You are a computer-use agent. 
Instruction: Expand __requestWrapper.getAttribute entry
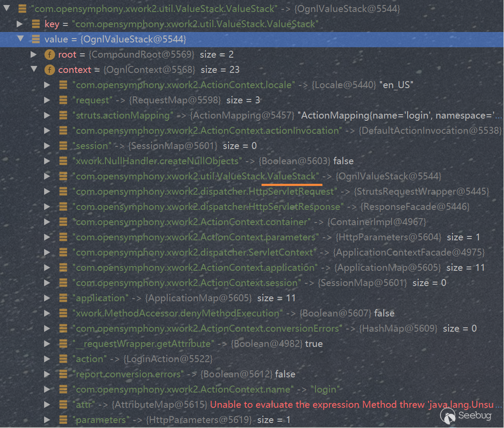pos(47,344)
